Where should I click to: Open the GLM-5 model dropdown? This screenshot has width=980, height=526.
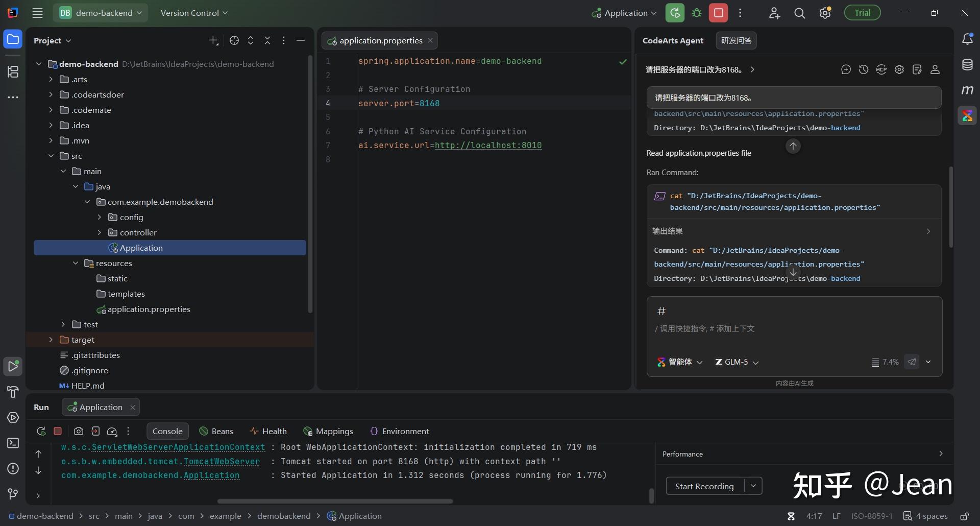click(737, 362)
